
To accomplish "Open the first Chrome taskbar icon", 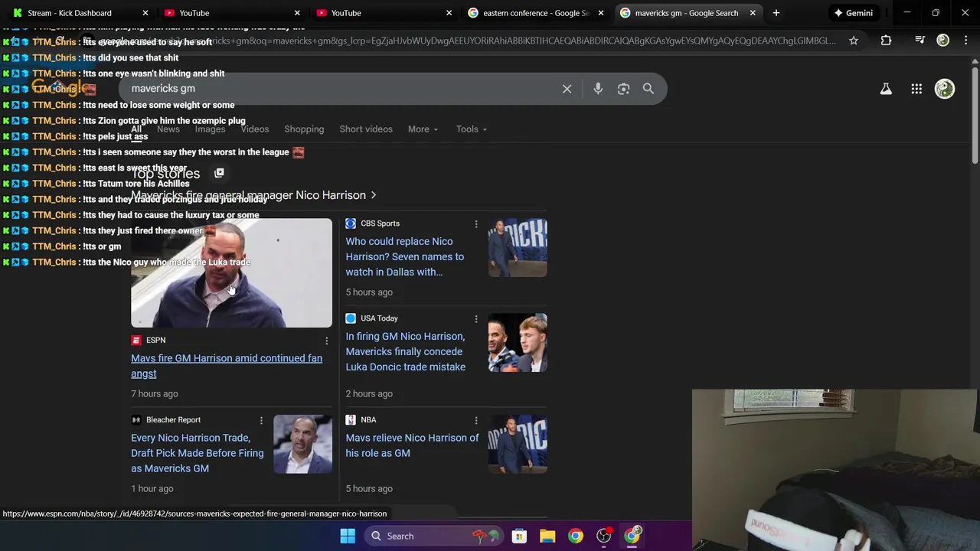I will (575, 536).
